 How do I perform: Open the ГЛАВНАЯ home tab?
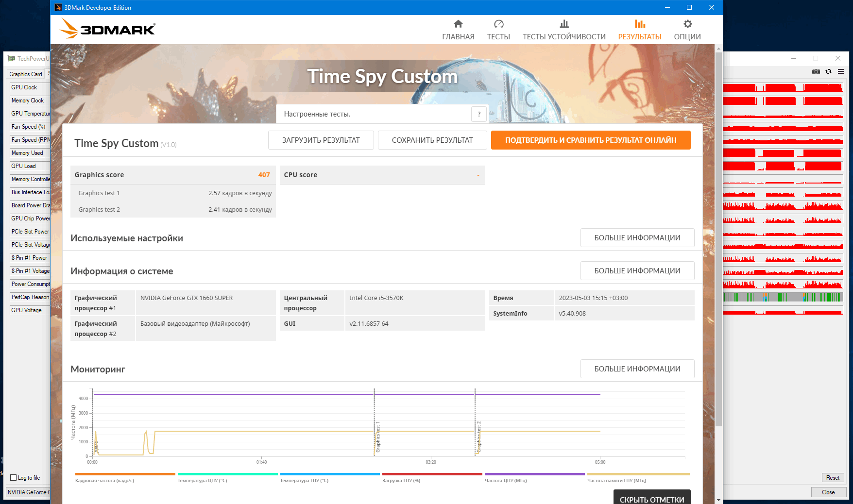(458, 30)
